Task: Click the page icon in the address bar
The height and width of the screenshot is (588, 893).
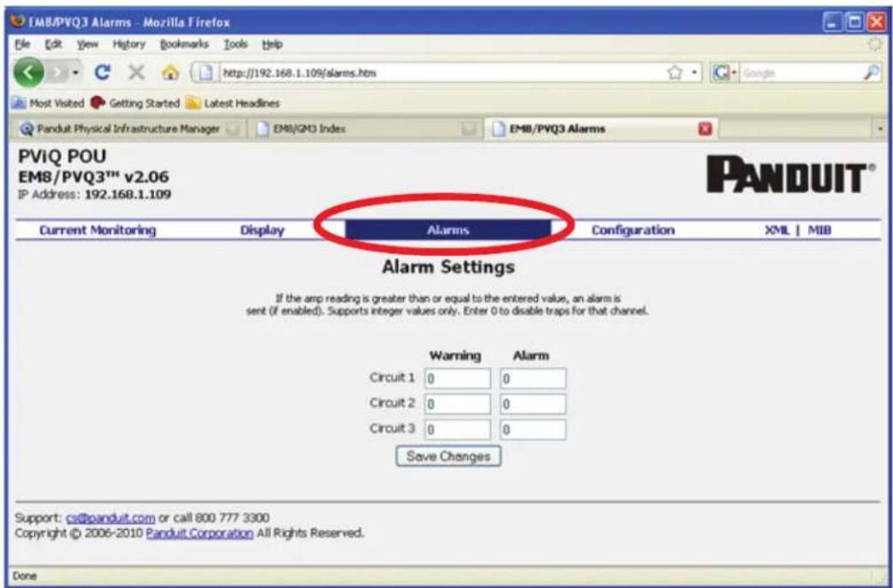Action: 207,73
